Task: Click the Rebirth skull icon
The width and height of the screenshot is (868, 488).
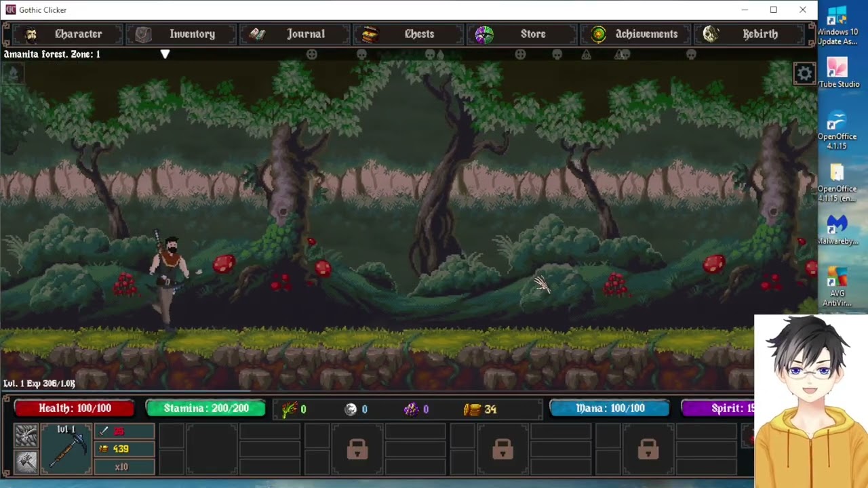Action: [x=710, y=34]
